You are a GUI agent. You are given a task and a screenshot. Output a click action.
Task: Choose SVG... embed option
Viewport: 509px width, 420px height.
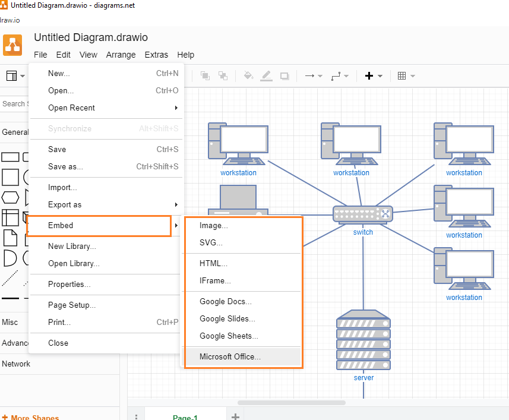(244, 242)
